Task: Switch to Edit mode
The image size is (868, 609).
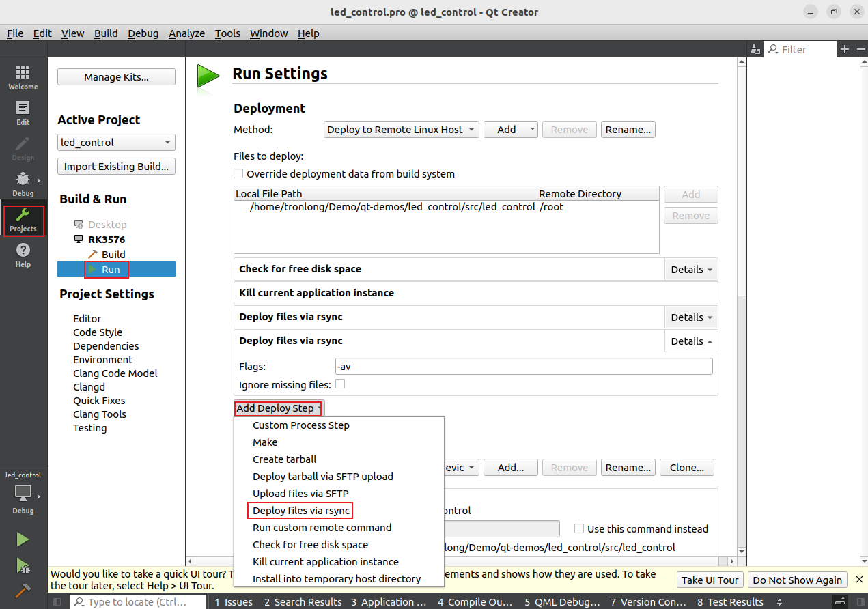Action: (23, 113)
